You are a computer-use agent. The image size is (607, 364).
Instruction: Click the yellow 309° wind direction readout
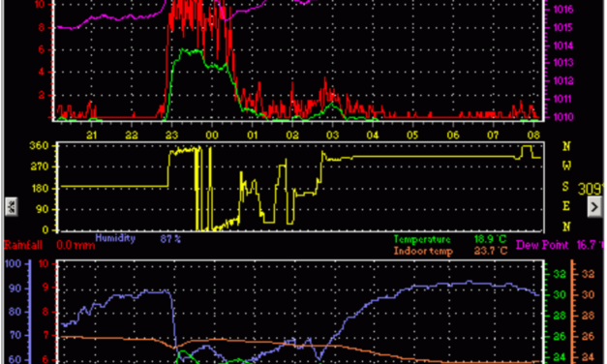pyautogui.click(x=592, y=189)
